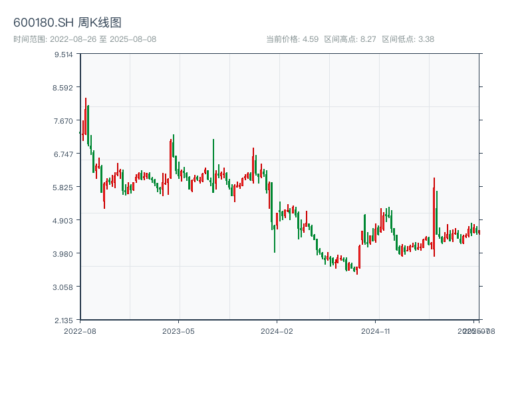Viewport: 532px width, 399px height.
Task: Select the 时间范围 date range text
Action: coord(84,39)
